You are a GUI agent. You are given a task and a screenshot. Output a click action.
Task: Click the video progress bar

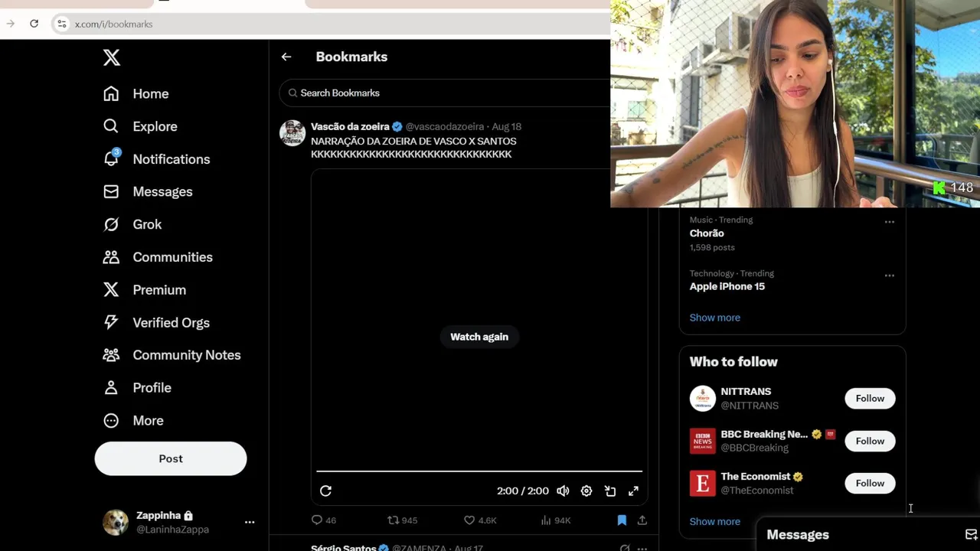tap(479, 471)
